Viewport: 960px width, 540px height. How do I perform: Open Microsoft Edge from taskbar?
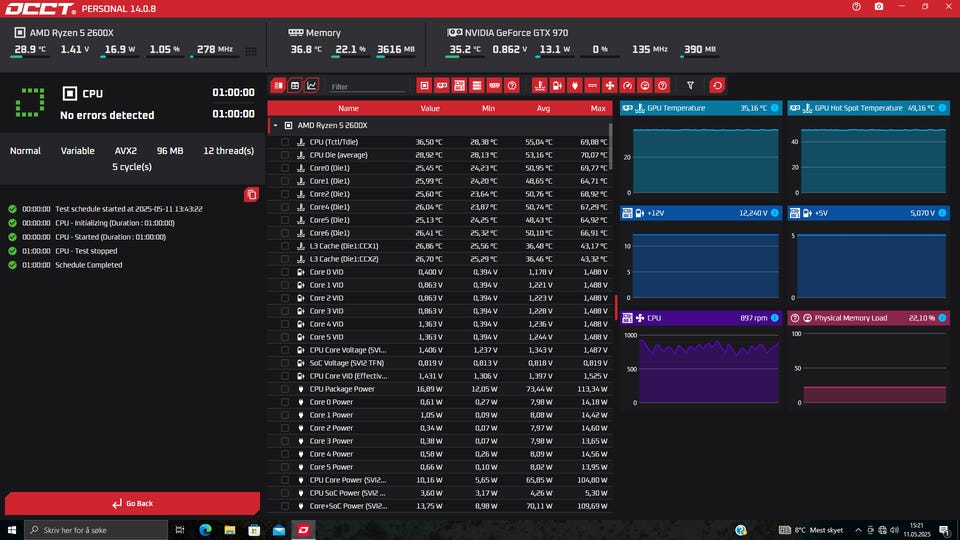205,530
